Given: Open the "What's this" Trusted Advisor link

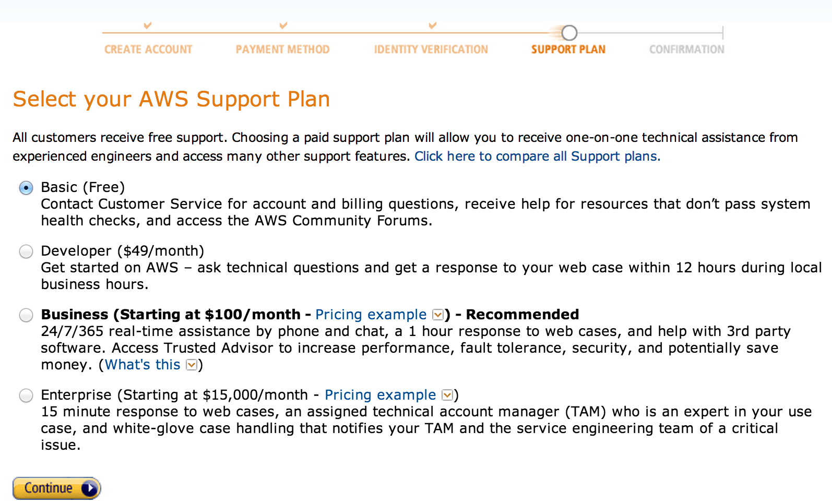Looking at the screenshot, I should click(x=142, y=365).
